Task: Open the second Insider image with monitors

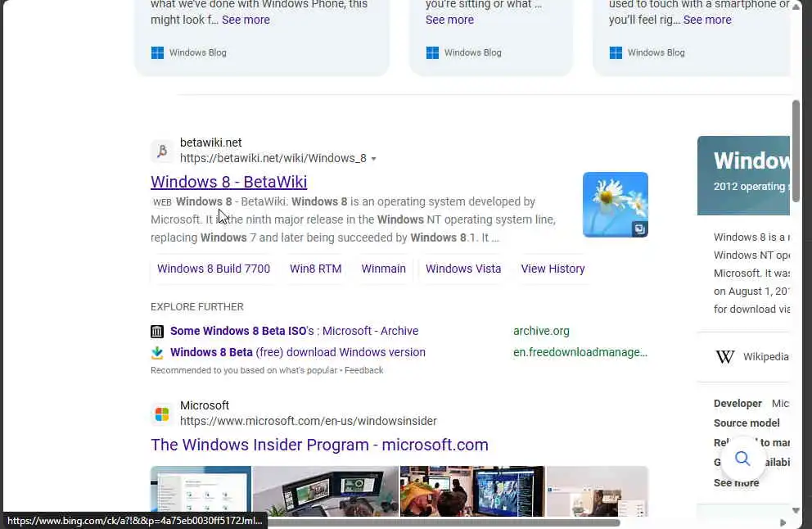Action: coord(326,491)
